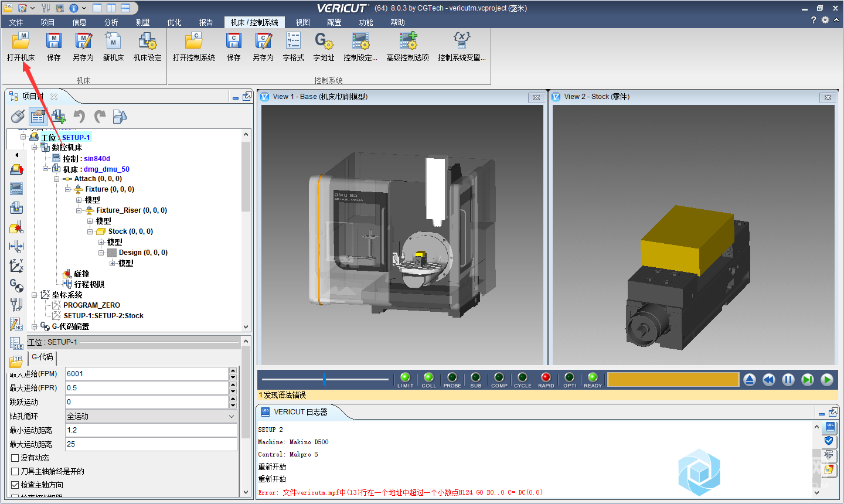Click the 最小运动距离 input field
Image resolution: width=844 pixels, height=504 pixels.
point(151,430)
